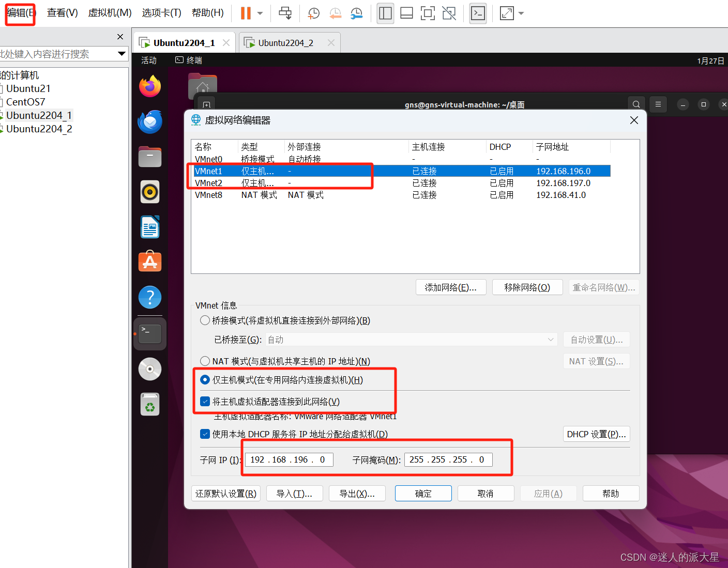Open the 虚拟机(M) menu
Screen dimensions: 728x568
point(110,13)
